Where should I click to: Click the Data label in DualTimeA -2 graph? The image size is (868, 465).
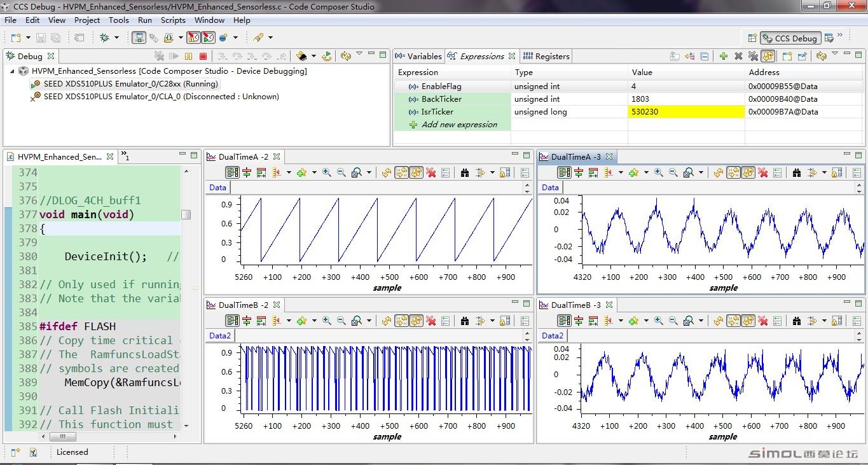coord(217,187)
